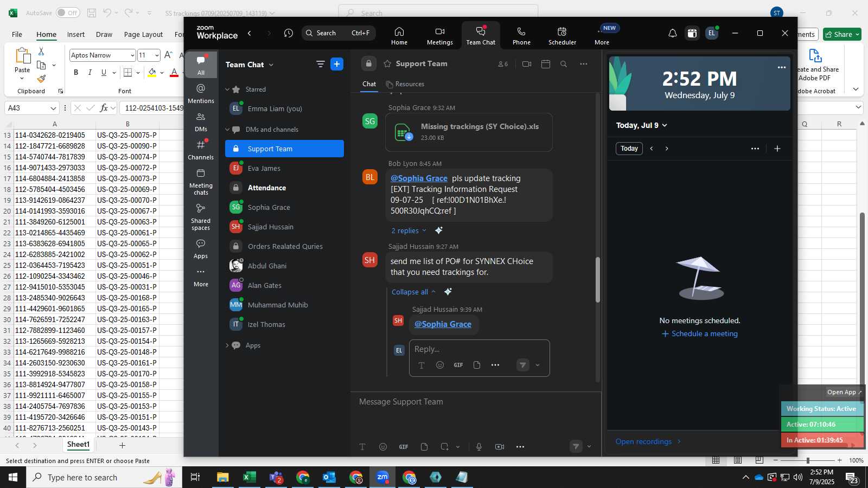Click Share button in Excel

(842, 34)
